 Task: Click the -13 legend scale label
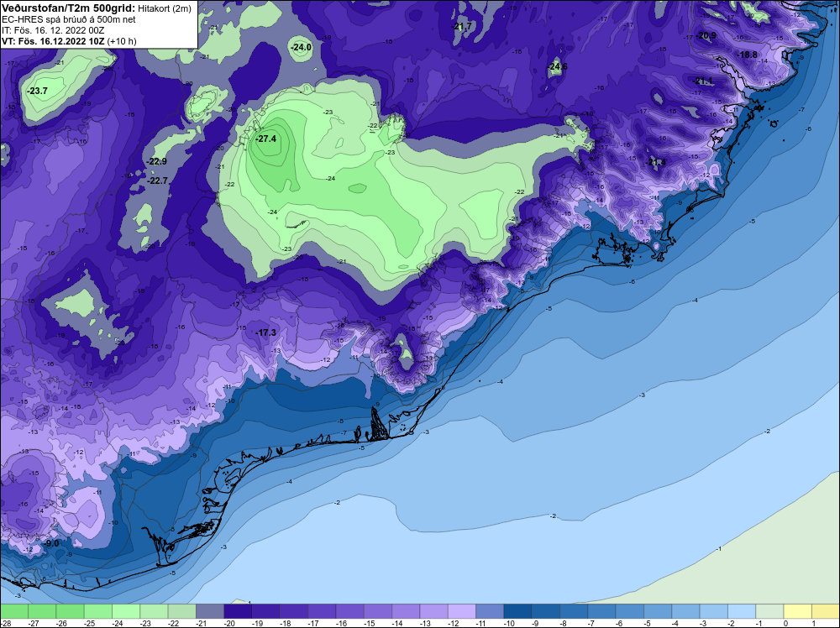tap(425, 623)
